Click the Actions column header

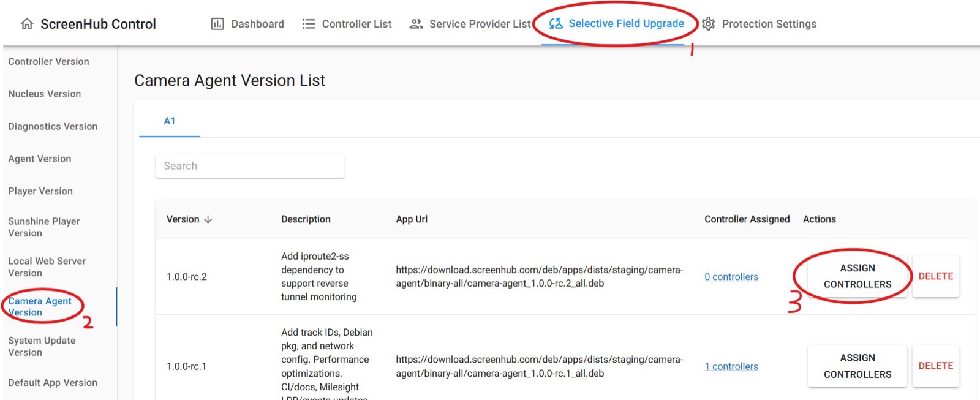pos(820,219)
